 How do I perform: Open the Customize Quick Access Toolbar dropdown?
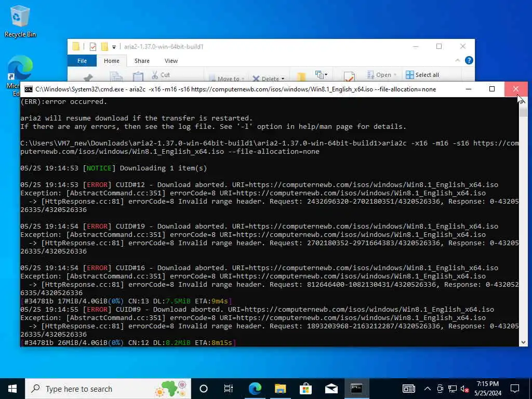coord(114,47)
